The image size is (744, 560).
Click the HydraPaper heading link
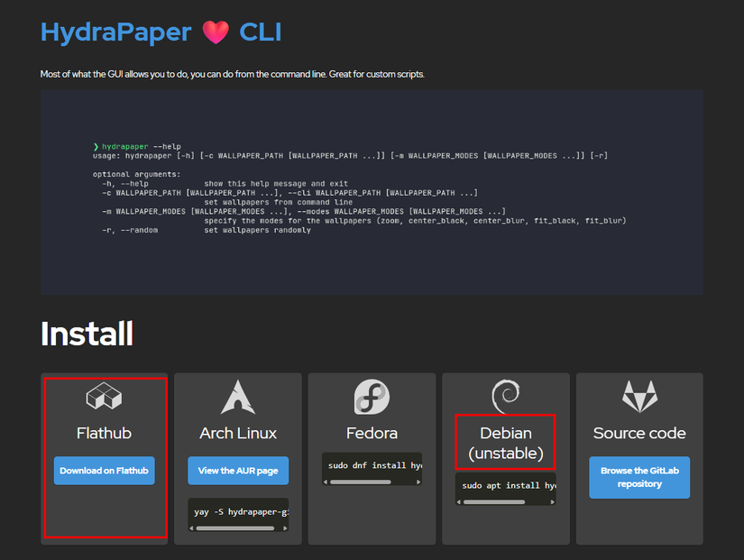tap(115, 32)
